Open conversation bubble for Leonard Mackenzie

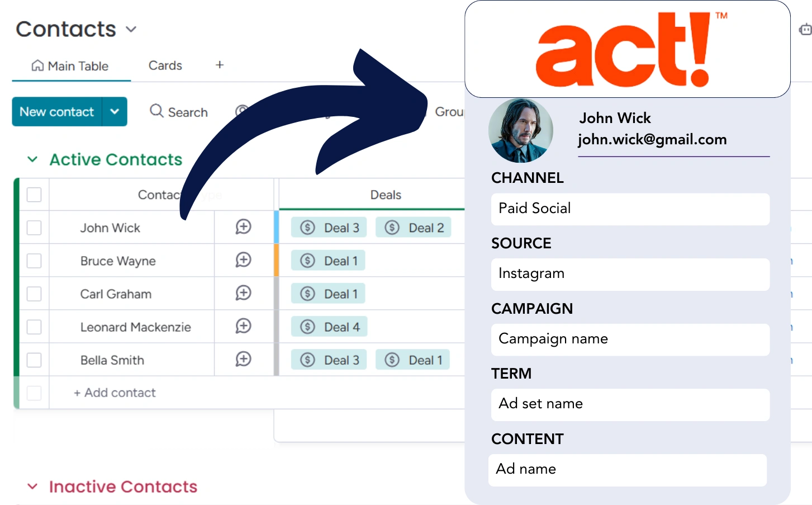pyautogui.click(x=243, y=326)
